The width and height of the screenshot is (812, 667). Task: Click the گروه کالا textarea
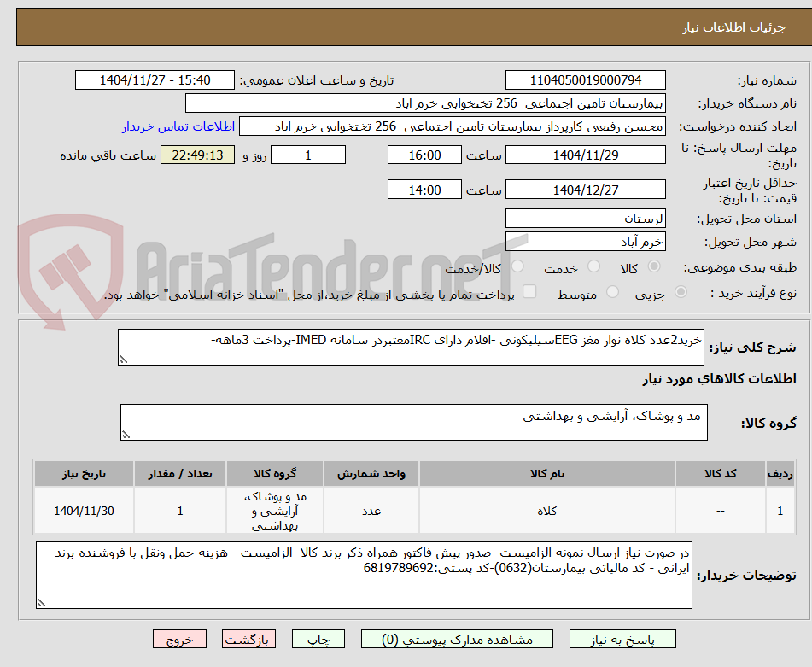point(414,423)
